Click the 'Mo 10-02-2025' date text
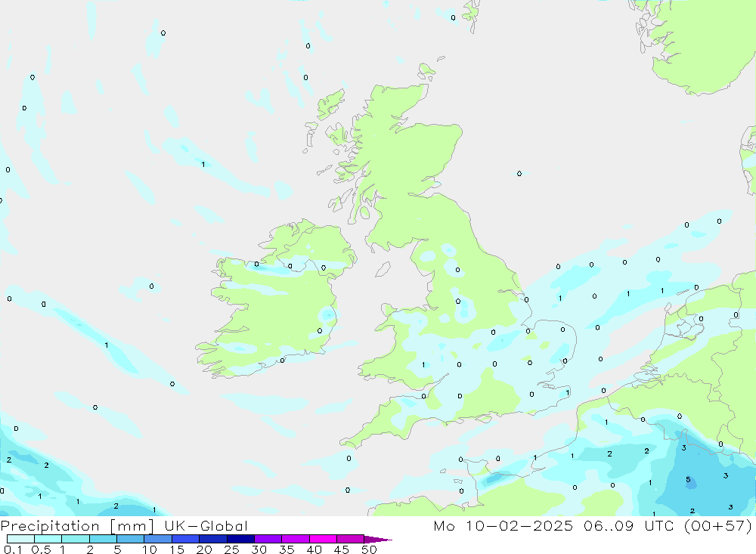This screenshot has height=554, width=756. tap(503, 525)
